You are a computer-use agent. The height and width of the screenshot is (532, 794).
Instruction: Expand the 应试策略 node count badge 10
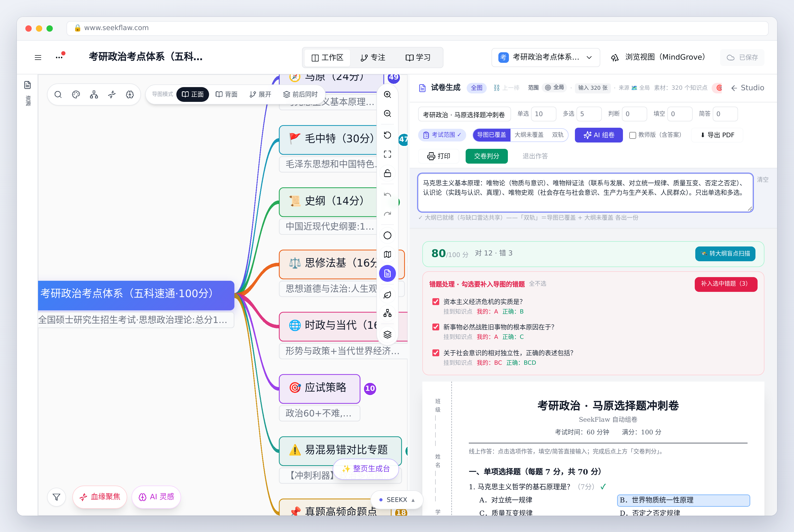coord(370,388)
